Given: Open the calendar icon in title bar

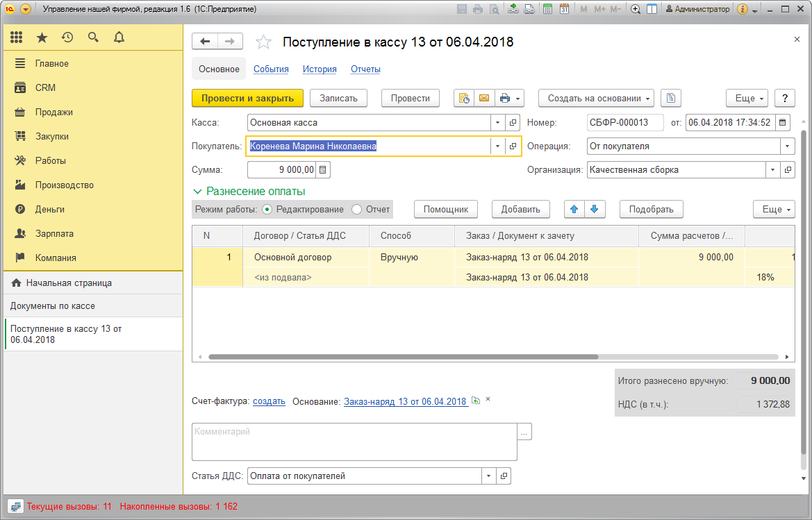Looking at the screenshot, I should [564, 9].
